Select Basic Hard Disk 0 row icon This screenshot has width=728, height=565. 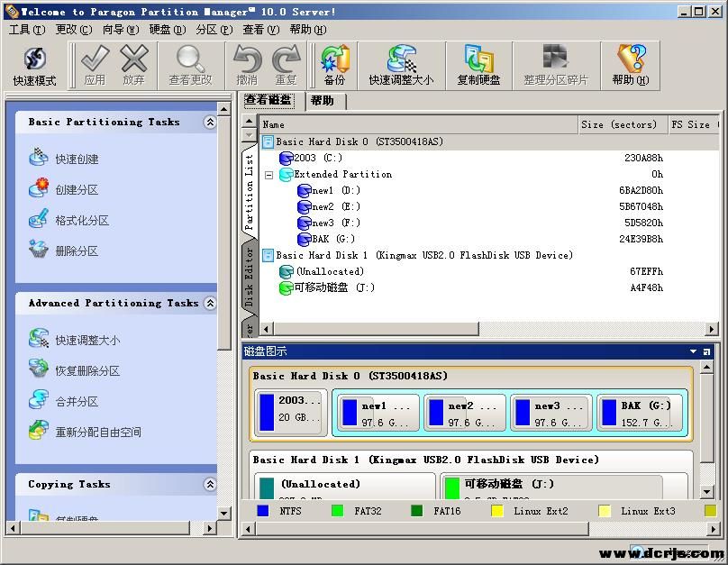click(x=268, y=141)
